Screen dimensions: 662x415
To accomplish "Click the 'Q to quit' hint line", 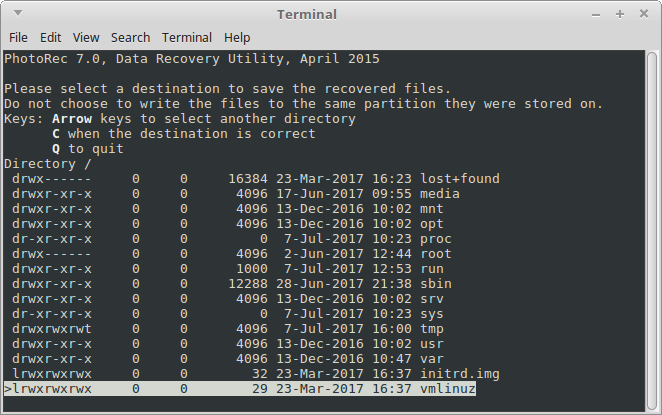I will [88, 149].
